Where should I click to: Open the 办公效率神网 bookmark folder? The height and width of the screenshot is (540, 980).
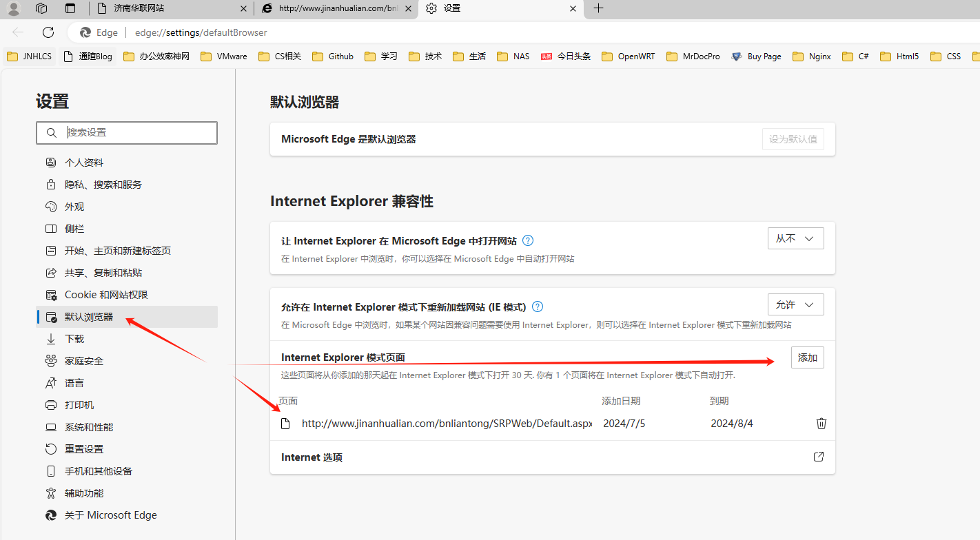tap(156, 56)
